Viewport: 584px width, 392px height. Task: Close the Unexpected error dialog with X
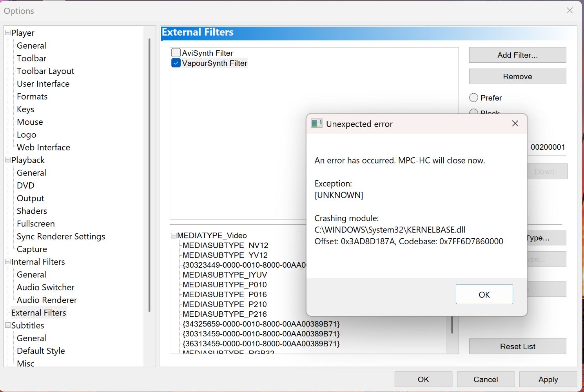tap(515, 123)
